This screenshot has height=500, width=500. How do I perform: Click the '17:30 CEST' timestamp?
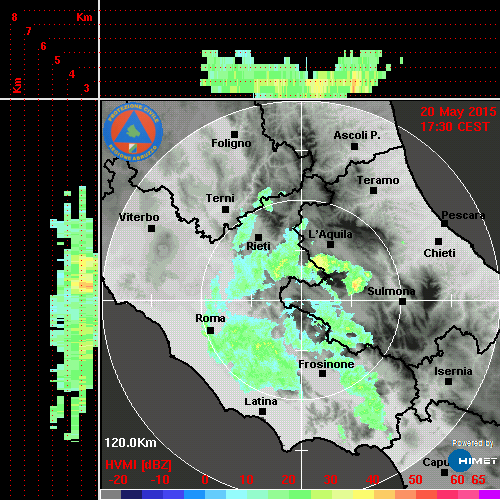[x=455, y=127]
